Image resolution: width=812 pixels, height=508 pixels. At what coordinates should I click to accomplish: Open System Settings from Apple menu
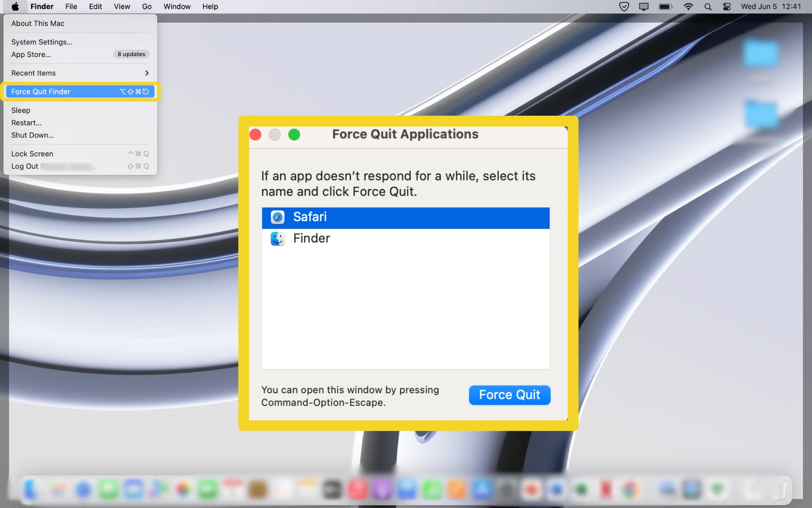click(x=80, y=42)
